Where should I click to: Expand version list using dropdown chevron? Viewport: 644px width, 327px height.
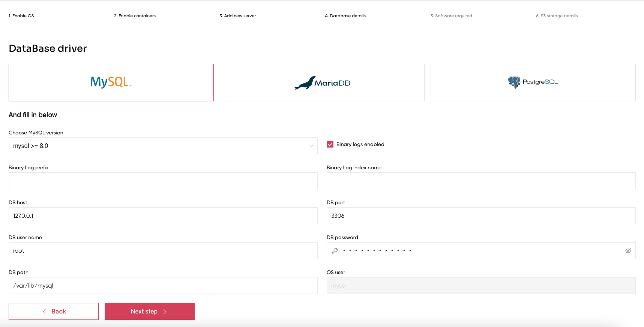point(311,146)
